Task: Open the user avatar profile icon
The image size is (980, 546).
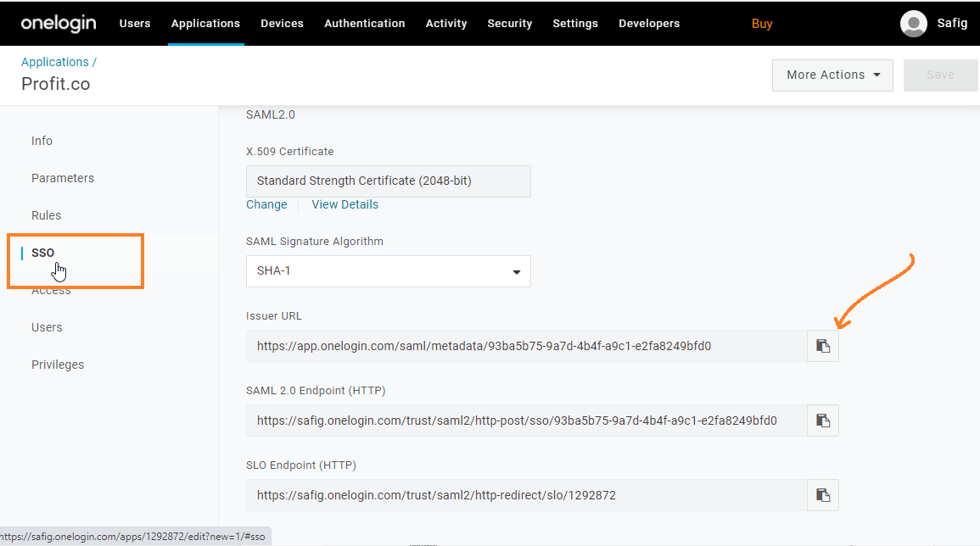Action: click(913, 24)
